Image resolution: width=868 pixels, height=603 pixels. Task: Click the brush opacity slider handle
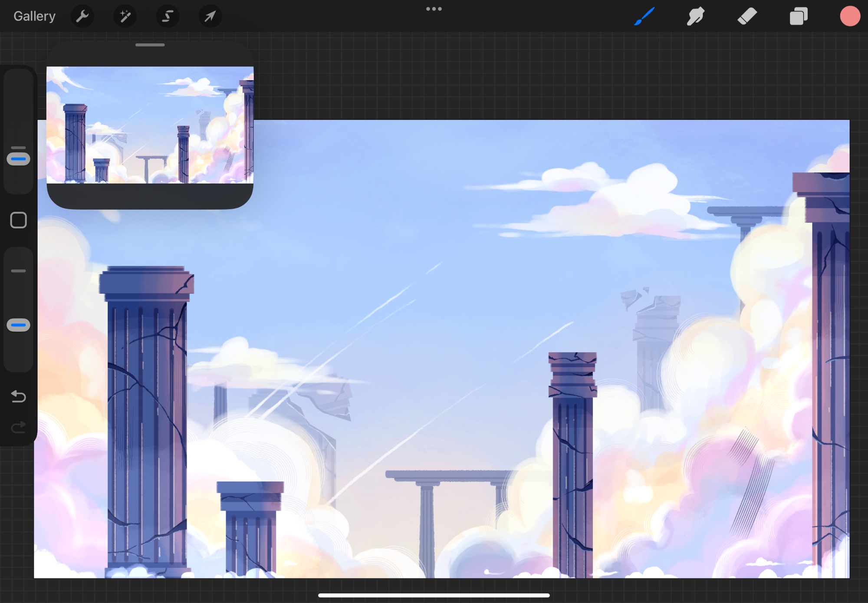pyautogui.click(x=18, y=325)
